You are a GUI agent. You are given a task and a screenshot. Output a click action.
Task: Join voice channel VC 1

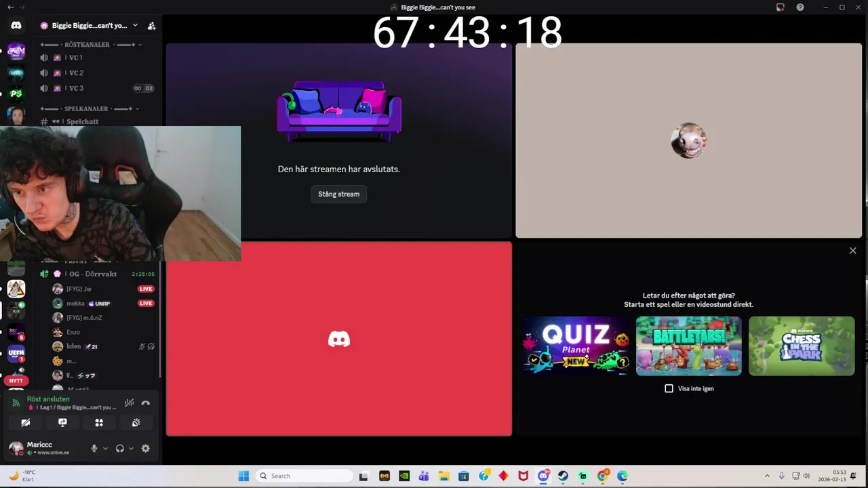point(97,58)
